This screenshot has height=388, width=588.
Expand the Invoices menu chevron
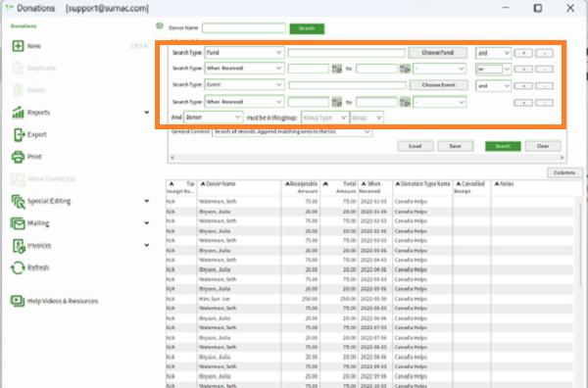(147, 245)
